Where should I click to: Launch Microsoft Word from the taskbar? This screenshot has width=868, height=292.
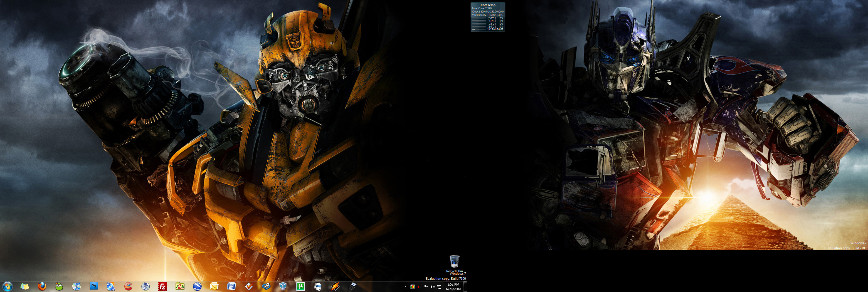click(x=231, y=287)
